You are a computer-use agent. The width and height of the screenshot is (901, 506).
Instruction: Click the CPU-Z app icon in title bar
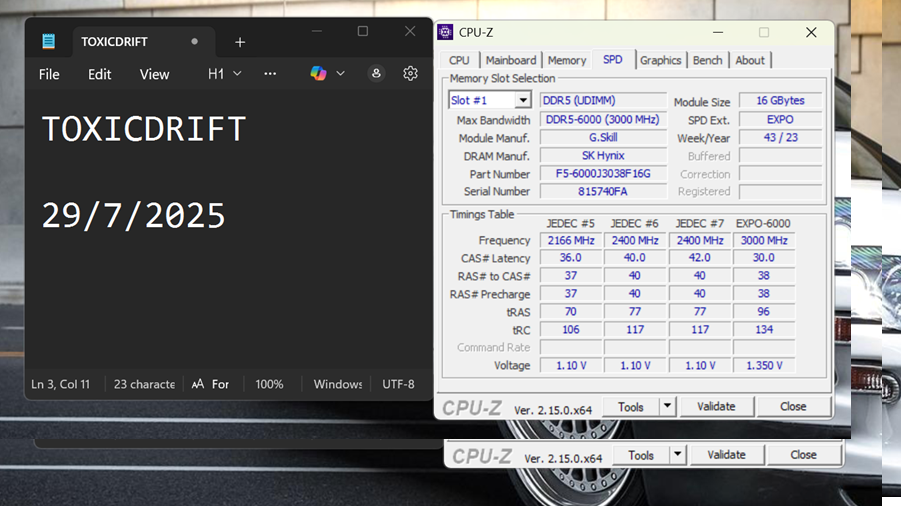[445, 32]
